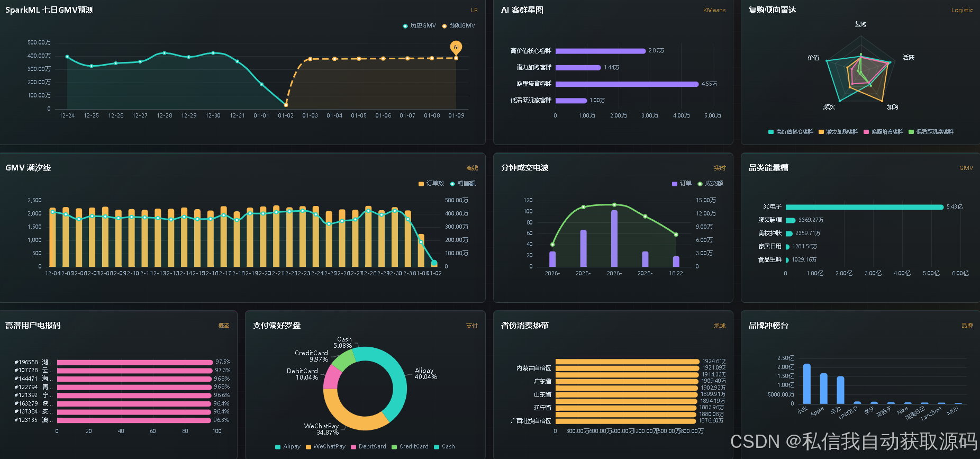980x459 pixels.
Task: Click the LR tag on SparkML panel
Action: (474, 10)
